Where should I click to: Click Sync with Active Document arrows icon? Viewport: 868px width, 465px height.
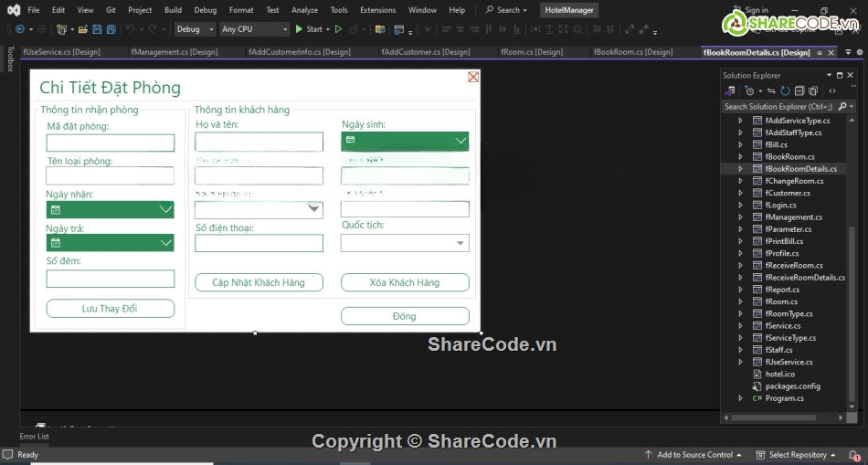coord(771,90)
